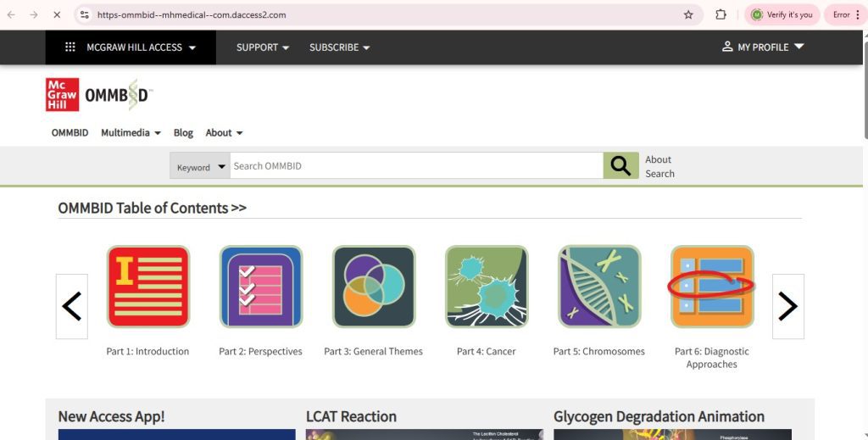The image size is (868, 440).
Task: View site information icon in address bar
Action: click(x=85, y=15)
